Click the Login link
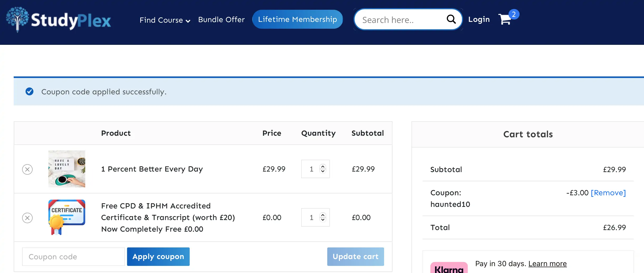Viewport: 644px width, 273px height. pos(479,19)
